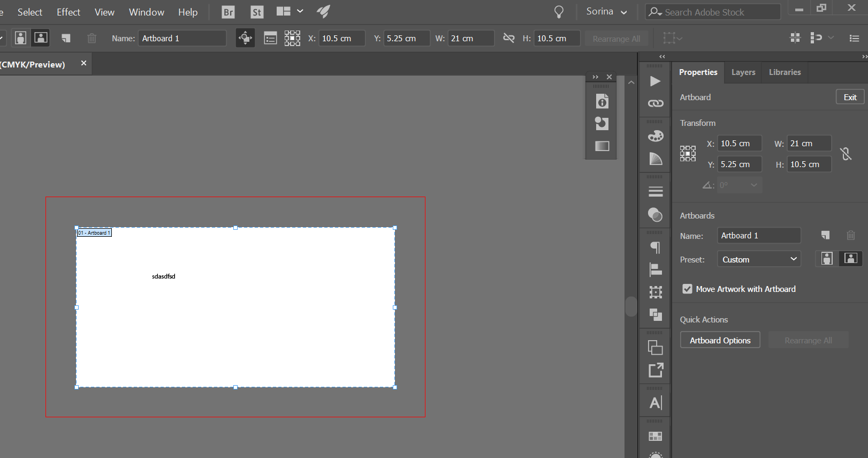The height and width of the screenshot is (458, 868).
Task: Open the control bar panel menu icon
Action: 854,38
